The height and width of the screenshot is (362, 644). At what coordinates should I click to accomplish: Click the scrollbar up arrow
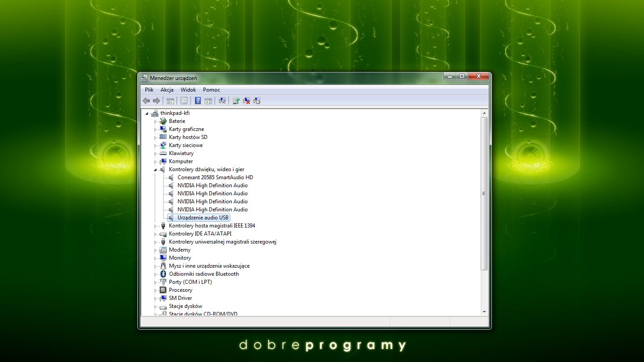coord(484,114)
